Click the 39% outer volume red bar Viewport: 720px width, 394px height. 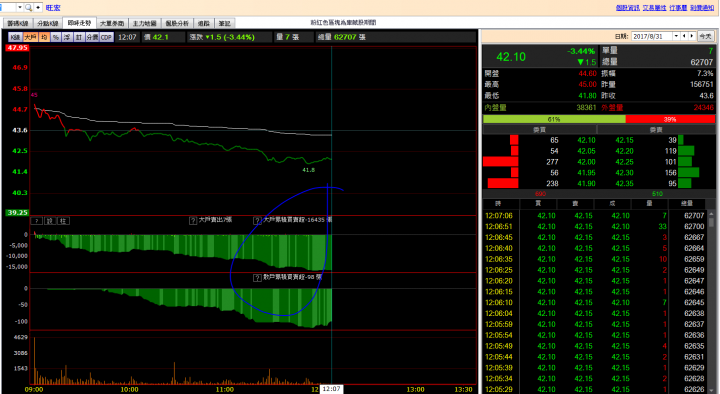(670, 119)
